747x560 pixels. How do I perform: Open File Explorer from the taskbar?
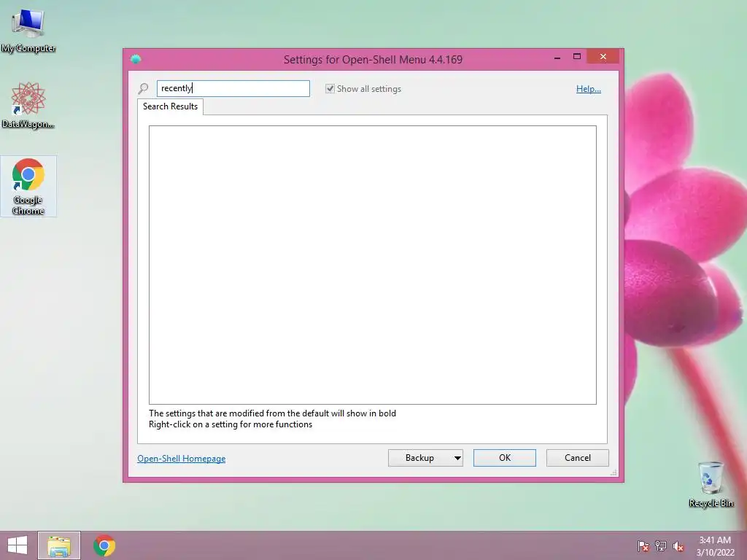pyautogui.click(x=59, y=545)
